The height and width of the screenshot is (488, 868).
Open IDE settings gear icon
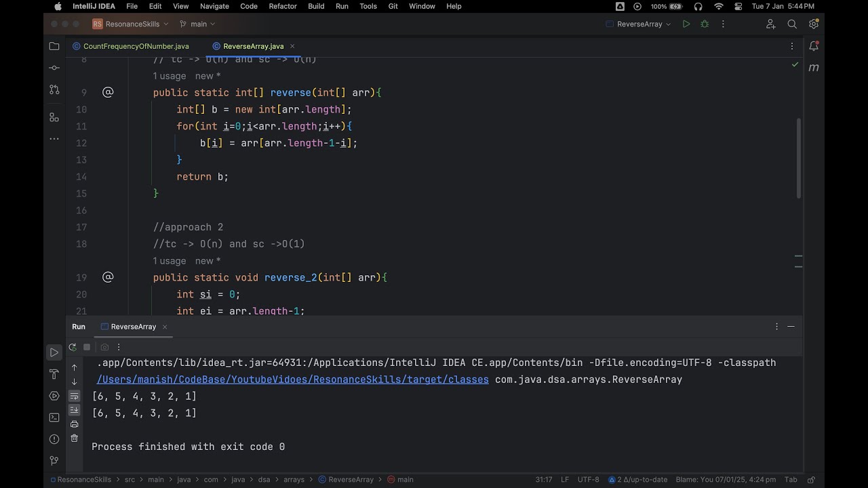(x=814, y=24)
